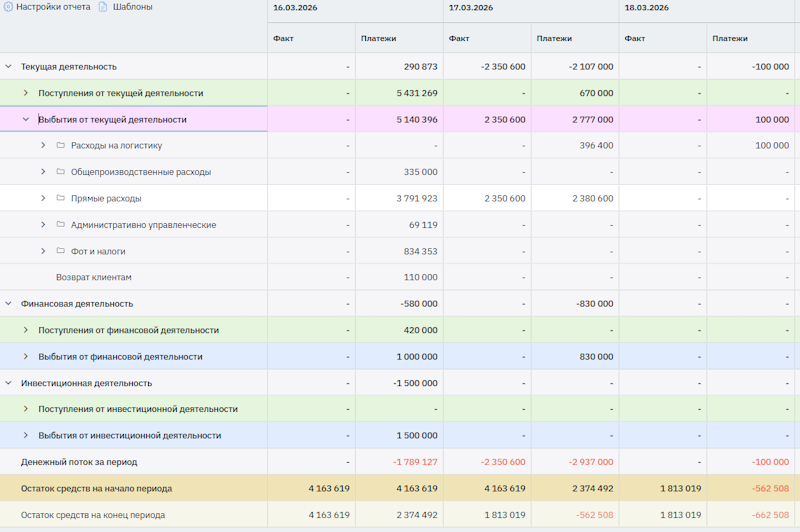The image size is (800, 532).
Task: Open Шаблоны list
Action: point(133,7)
